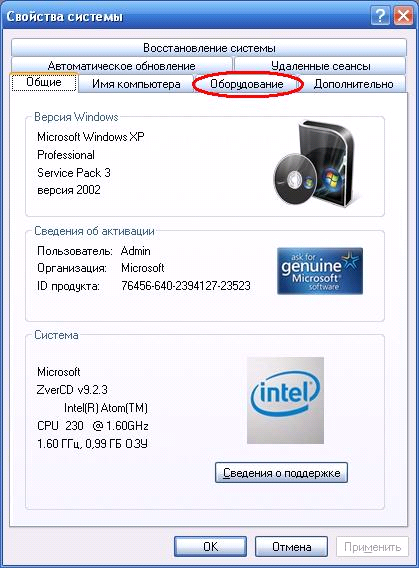Click the Intel Atom CPU description text

(x=93, y=417)
